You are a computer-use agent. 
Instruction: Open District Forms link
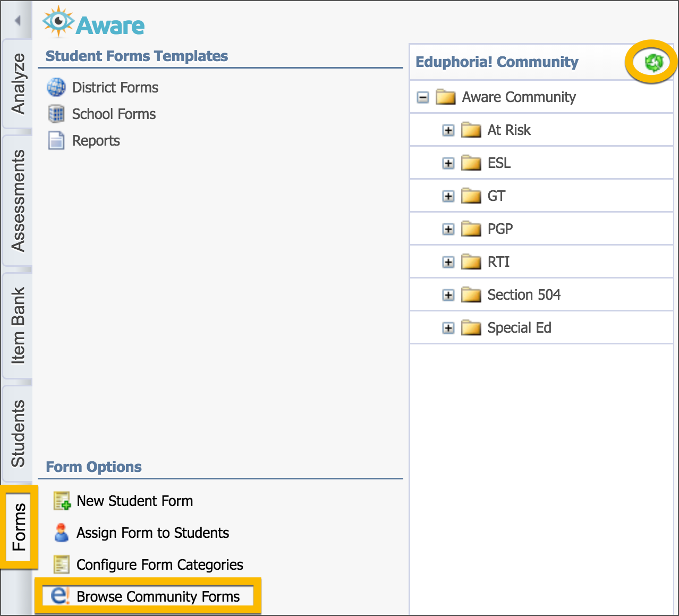(115, 87)
